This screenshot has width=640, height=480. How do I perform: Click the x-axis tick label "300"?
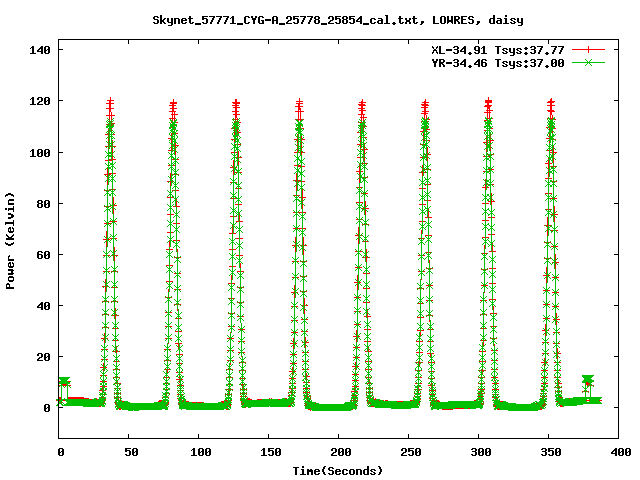(x=481, y=452)
